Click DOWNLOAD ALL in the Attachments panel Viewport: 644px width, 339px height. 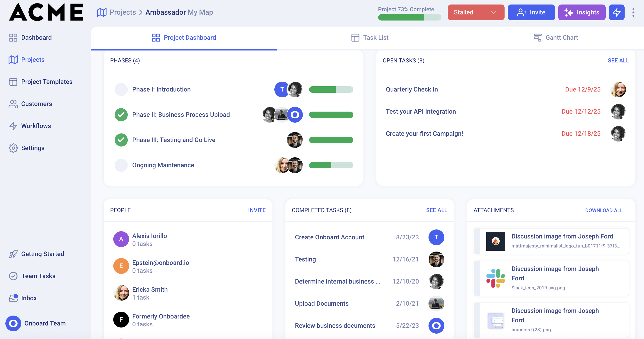click(604, 210)
